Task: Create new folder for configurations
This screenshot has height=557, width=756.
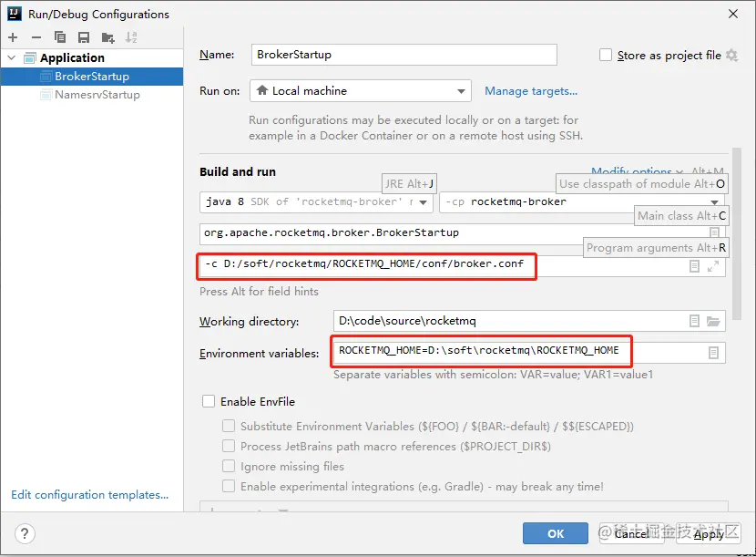Action: tap(108, 37)
